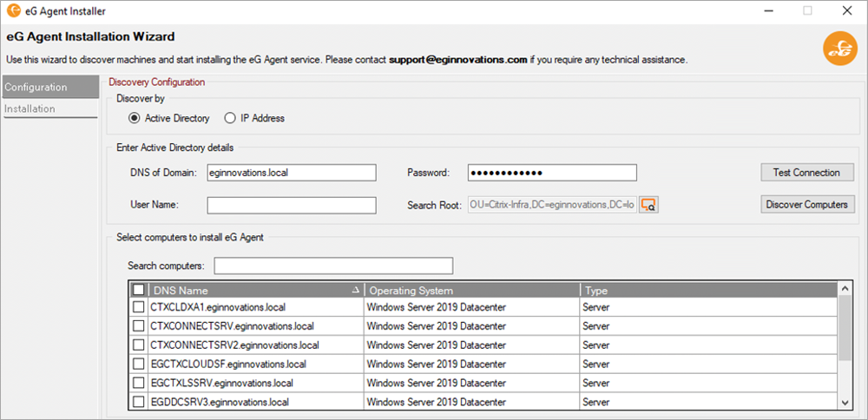The image size is (868, 420).
Task: Check the box for EGCTXLSSRV.eginnovations.local
Action: pos(139,383)
